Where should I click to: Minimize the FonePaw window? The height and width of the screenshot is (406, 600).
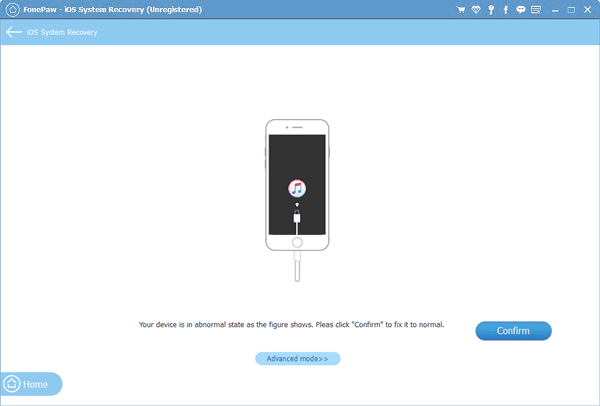click(555, 10)
